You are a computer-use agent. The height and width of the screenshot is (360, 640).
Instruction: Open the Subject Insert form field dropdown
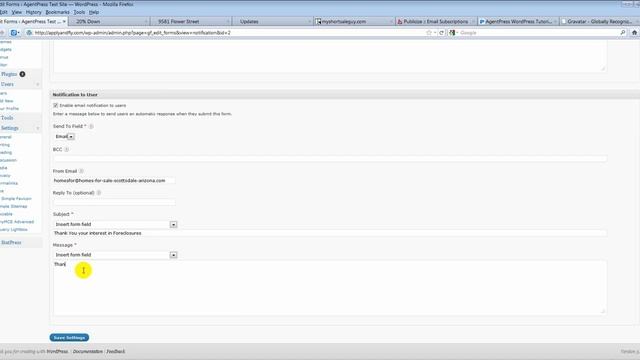click(116, 224)
